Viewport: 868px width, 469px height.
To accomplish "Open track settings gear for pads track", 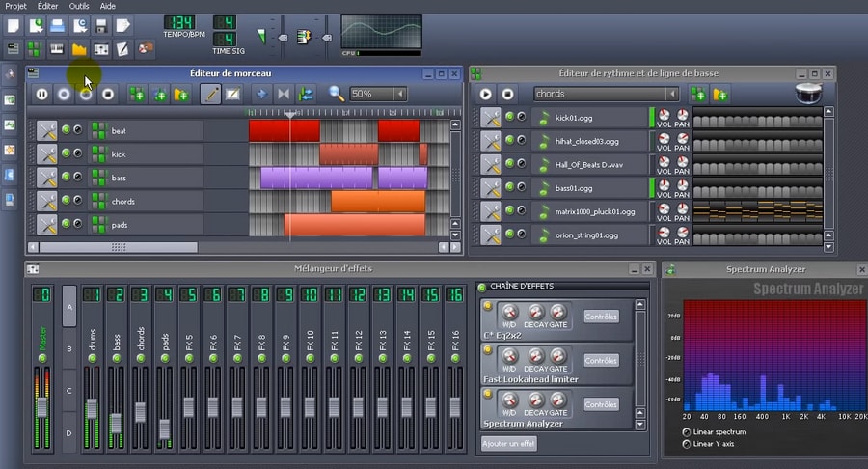I will click(47, 225).
